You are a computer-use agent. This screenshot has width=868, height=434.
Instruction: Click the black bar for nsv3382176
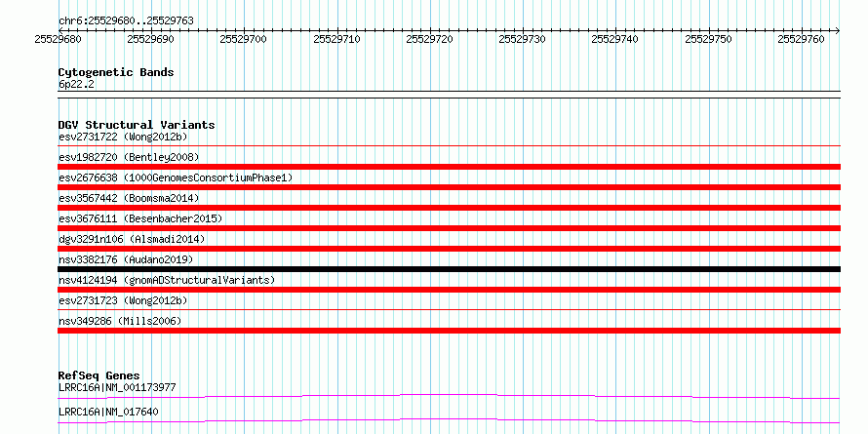click(449, 269)
